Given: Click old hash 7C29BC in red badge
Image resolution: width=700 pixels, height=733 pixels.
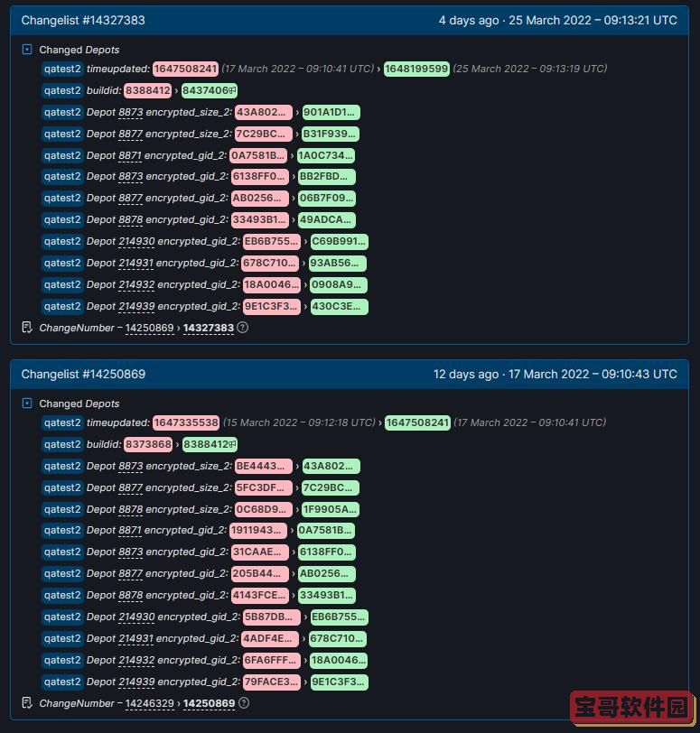Looking at the screenshot, I should pyautogui.click(x=263, y=134).
